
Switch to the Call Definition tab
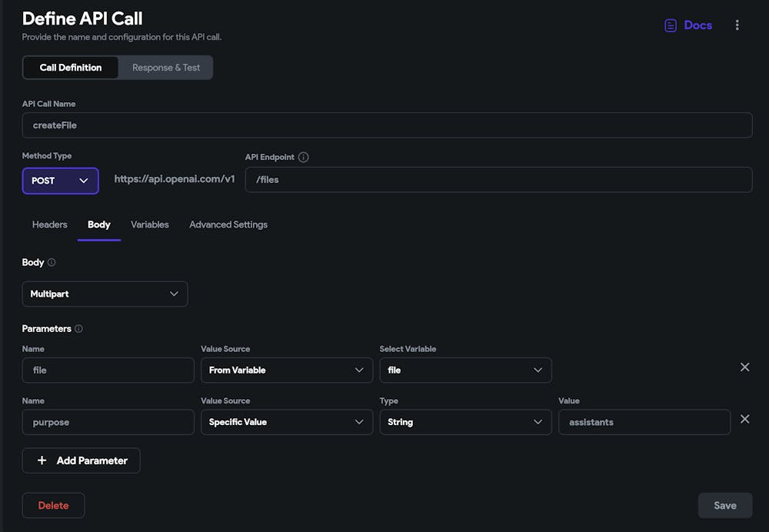[71, 68]
